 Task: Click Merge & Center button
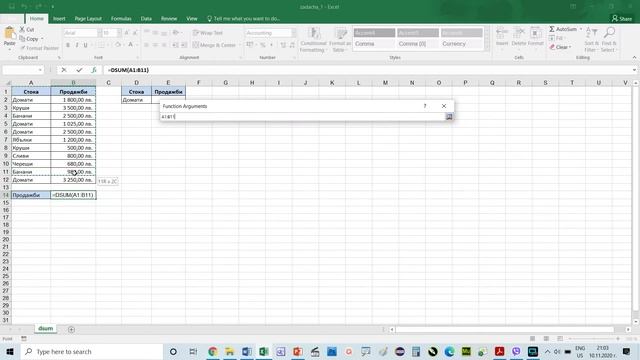pyautogui.click(x=215, y=45)
